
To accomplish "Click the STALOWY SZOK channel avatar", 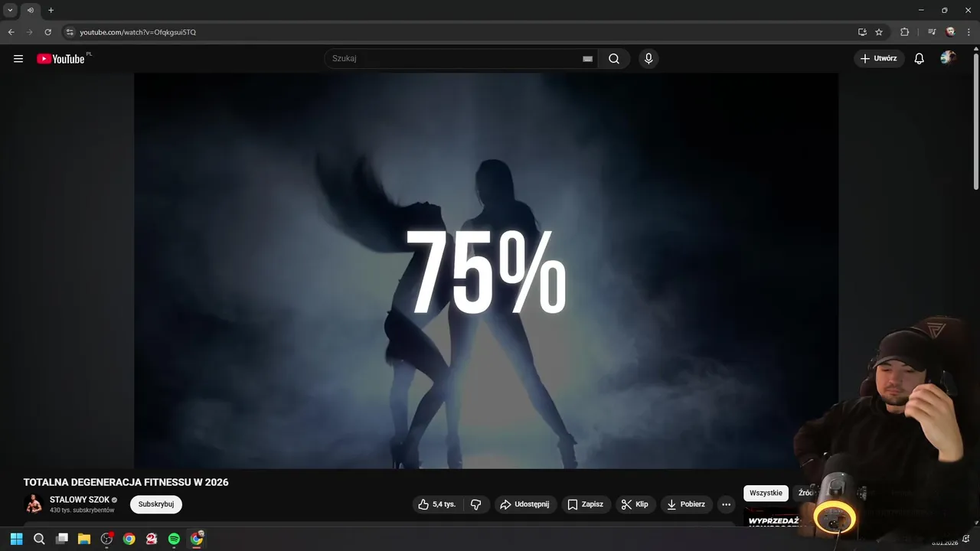I will (x=34, y=504).
